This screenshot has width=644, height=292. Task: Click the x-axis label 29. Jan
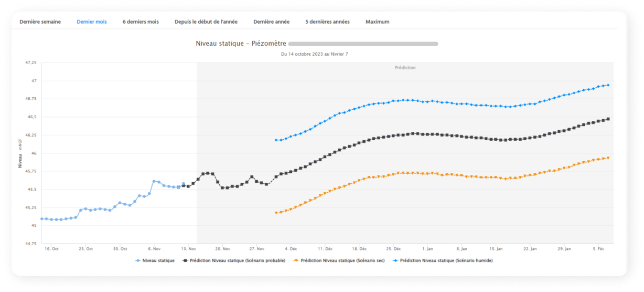(x=564, y=249)
